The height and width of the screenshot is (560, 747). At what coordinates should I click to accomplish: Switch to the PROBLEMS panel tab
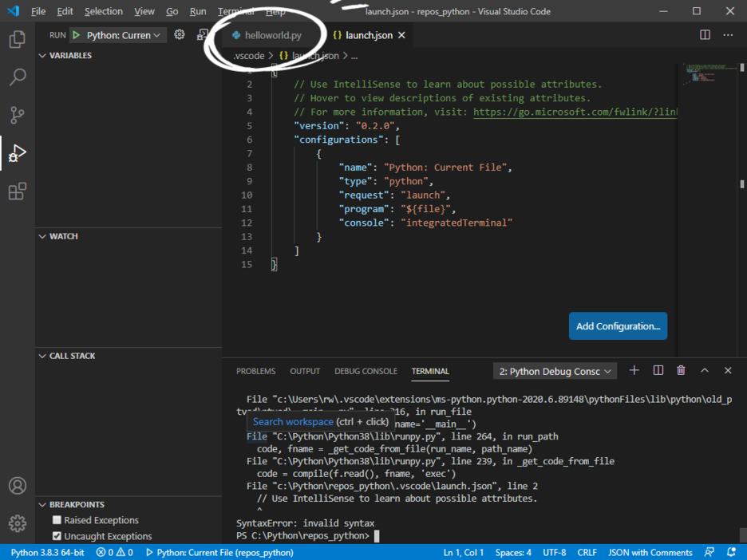click(256, 371)
